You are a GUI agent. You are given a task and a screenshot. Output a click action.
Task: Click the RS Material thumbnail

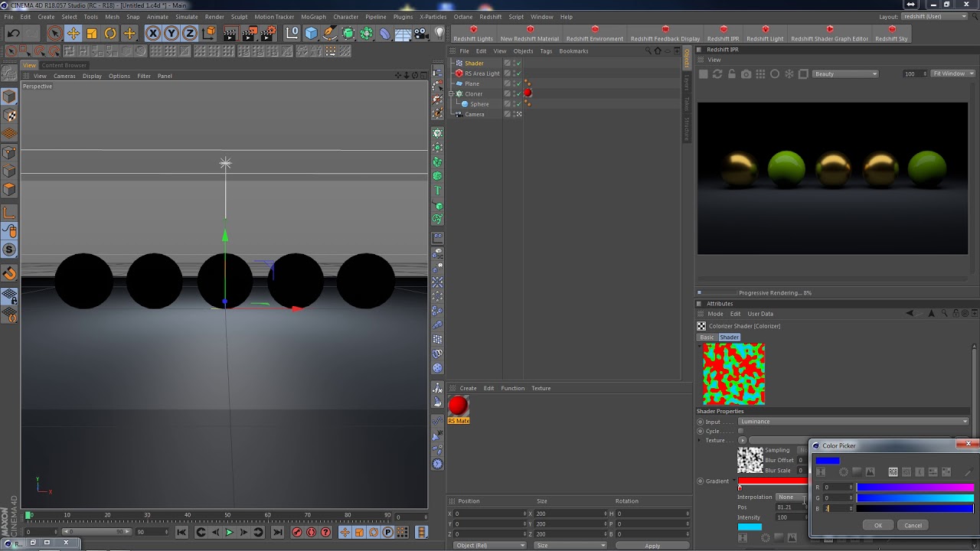[458, 406]
